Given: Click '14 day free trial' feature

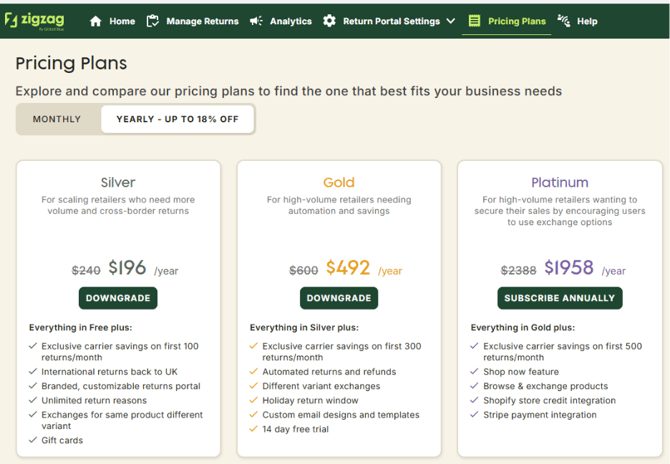Looking at the screenshot, I should 295,429.
